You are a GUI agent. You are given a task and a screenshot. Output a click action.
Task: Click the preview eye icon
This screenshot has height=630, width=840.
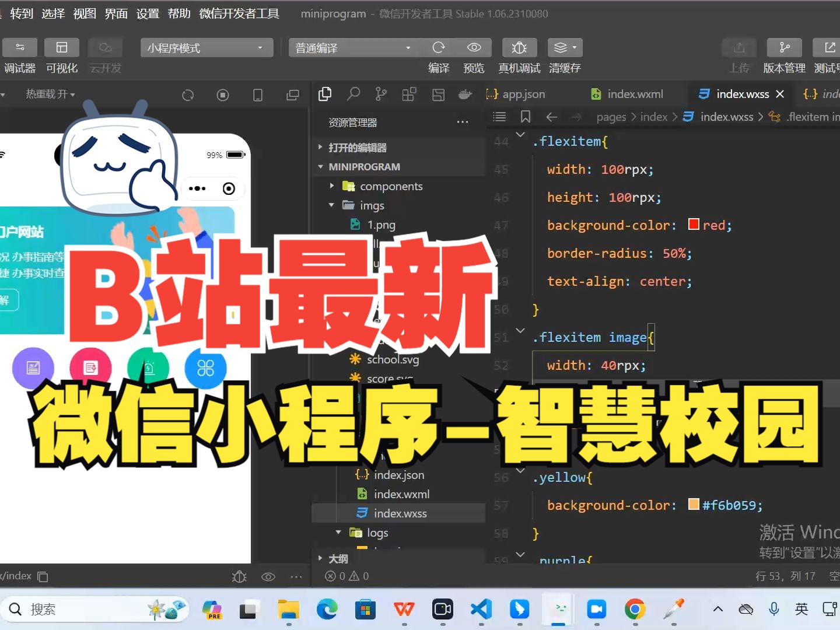(x=474, y=47)
